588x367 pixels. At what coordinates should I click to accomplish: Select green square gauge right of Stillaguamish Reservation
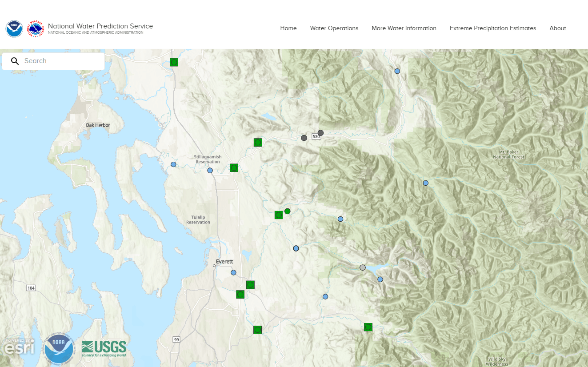pyautogui.click(x=234, y=168)
